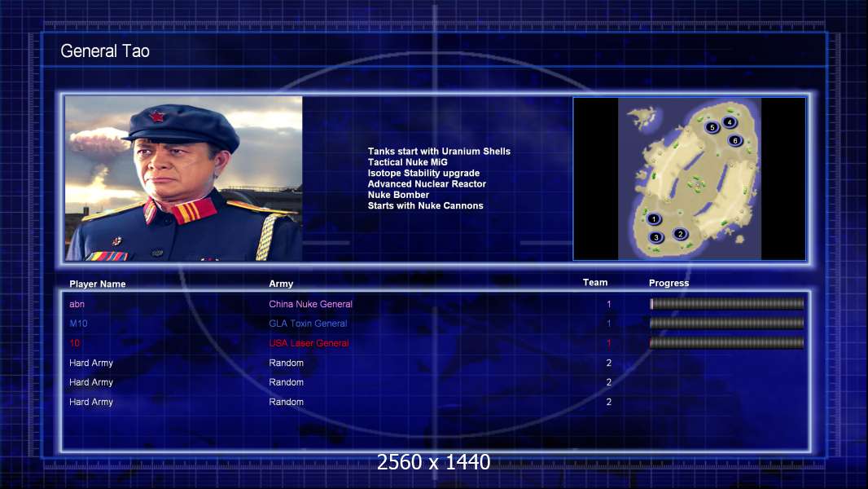This screenshot has width=868, height=489.
Task: Click the 'Army' column header
Action: (281, 284)
